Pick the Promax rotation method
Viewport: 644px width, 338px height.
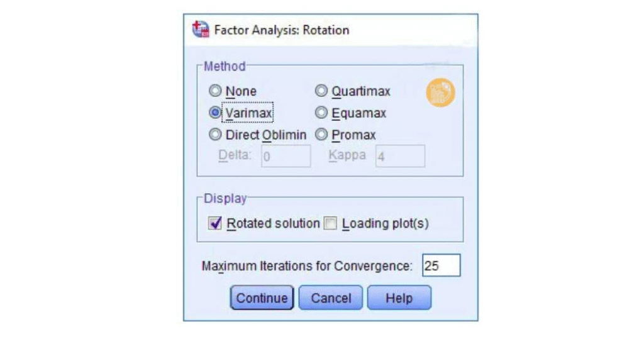point(322,135)
